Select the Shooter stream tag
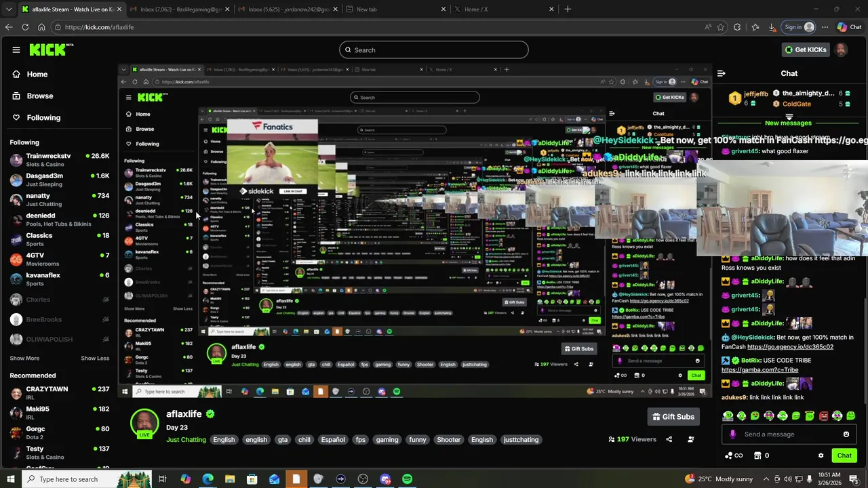The height and width of the screenshot is (488, 868). 448,440
